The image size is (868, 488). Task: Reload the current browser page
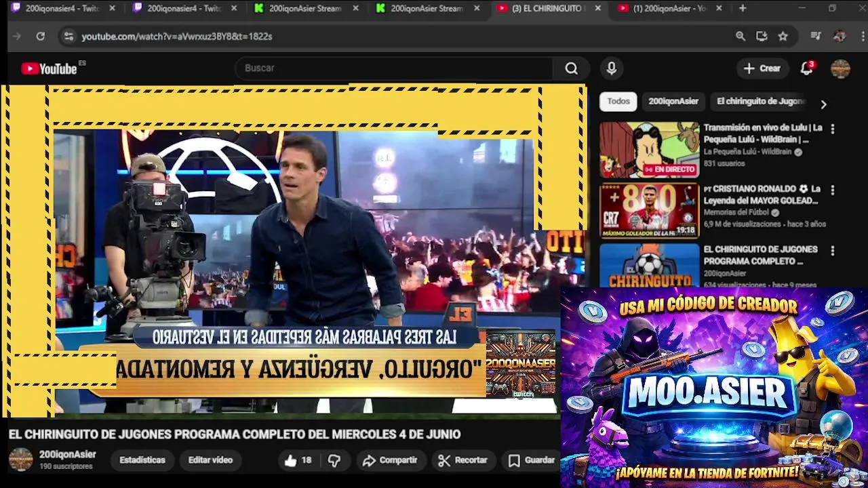(41, 37)
